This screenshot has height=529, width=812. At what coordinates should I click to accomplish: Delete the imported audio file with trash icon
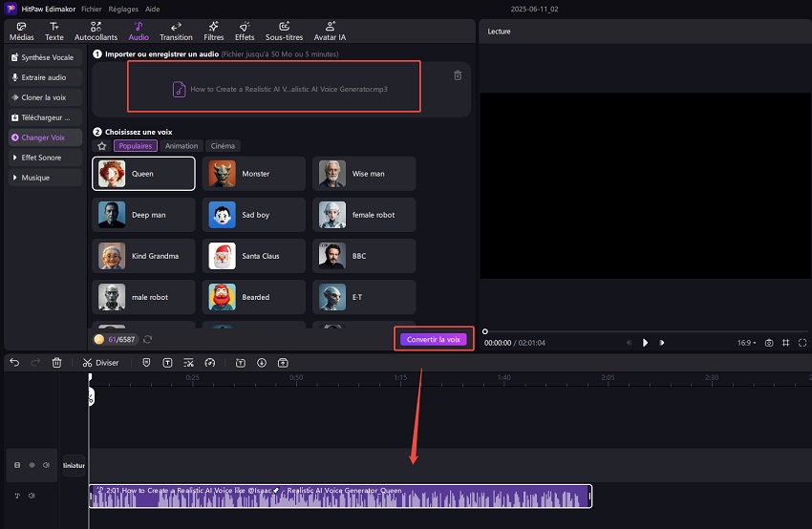(457, 75)
